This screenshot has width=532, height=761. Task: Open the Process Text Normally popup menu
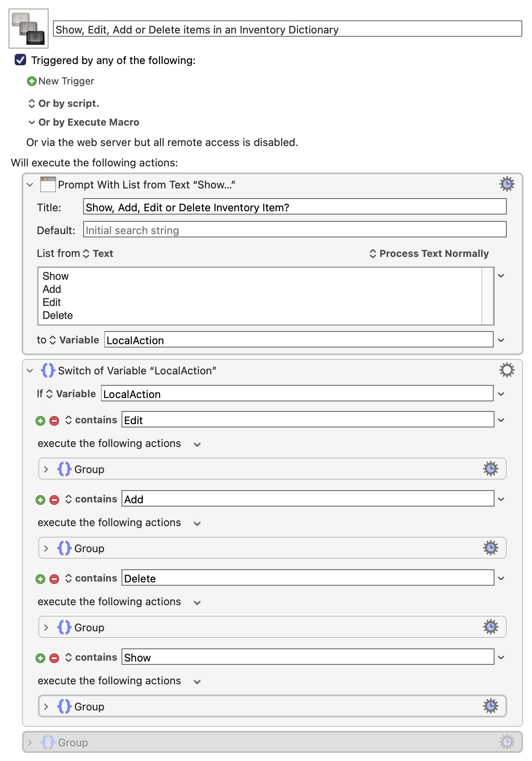pyautogui.click(x=429, y=254)
